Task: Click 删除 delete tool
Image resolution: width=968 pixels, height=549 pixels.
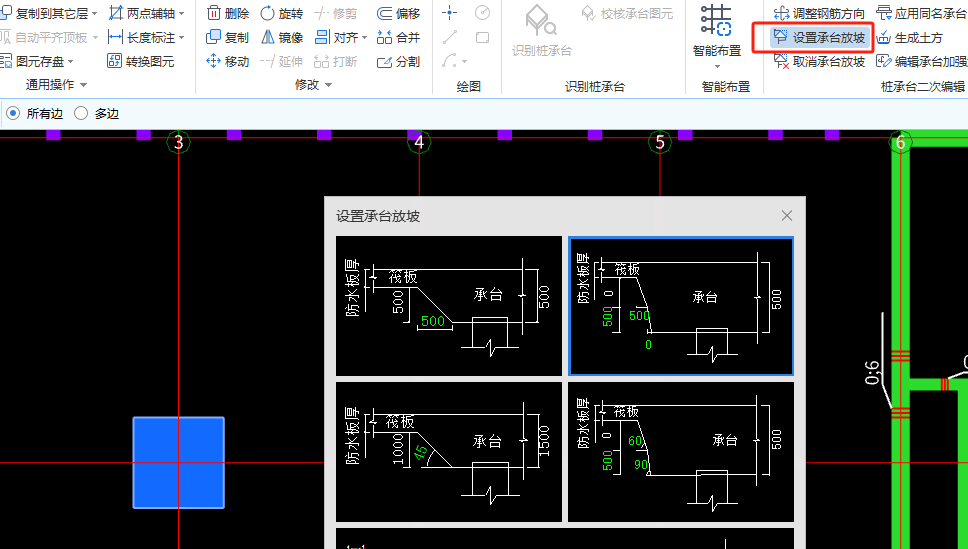Action: point(228,13)
